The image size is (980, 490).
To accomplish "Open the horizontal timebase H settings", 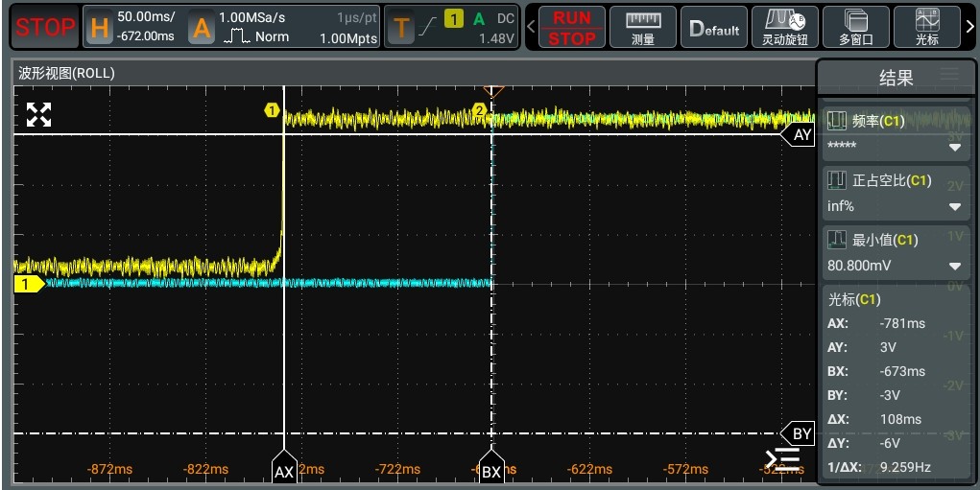I will point(101,28).
